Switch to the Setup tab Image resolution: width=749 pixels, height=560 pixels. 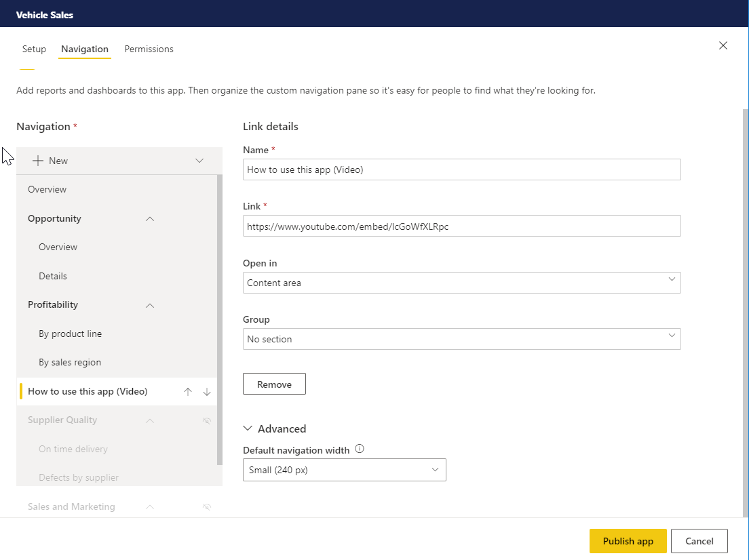[34, 49]
